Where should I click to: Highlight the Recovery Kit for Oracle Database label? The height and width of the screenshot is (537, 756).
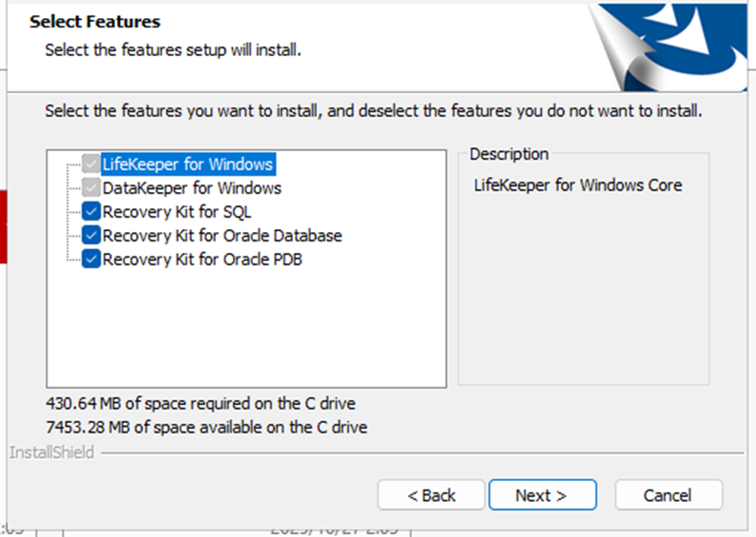pyautogui.click(x=222, y=235)
